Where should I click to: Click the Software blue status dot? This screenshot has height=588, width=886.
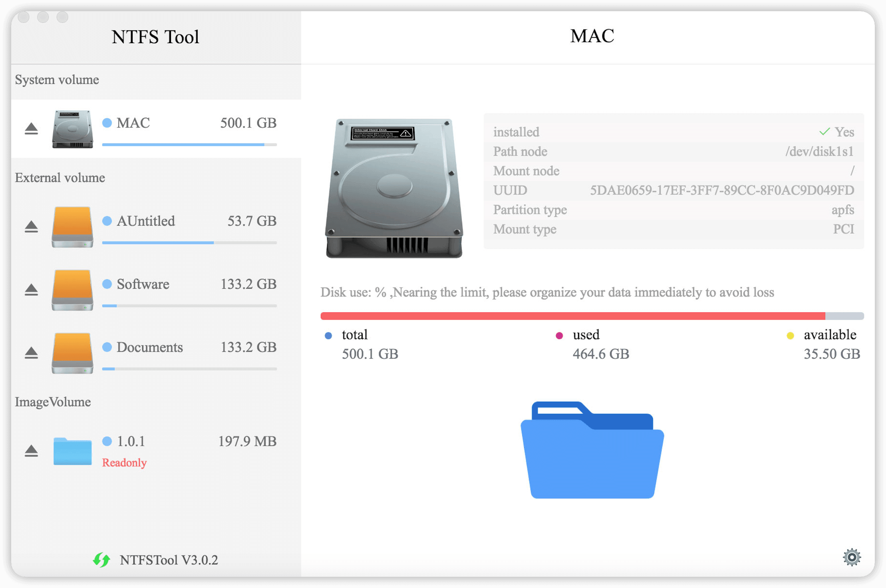tap(107, 284)
